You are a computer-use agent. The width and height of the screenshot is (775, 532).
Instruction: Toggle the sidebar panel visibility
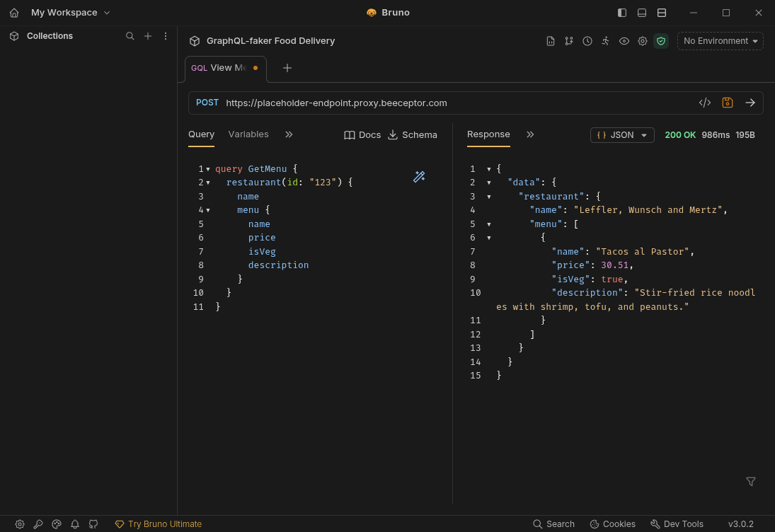tap(622, 13)
